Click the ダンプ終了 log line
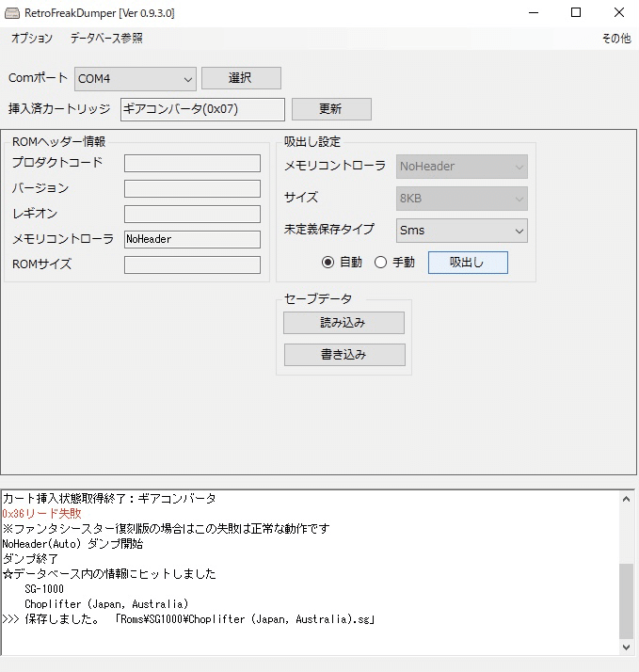The image size is (639, 672). click(30, 559)
